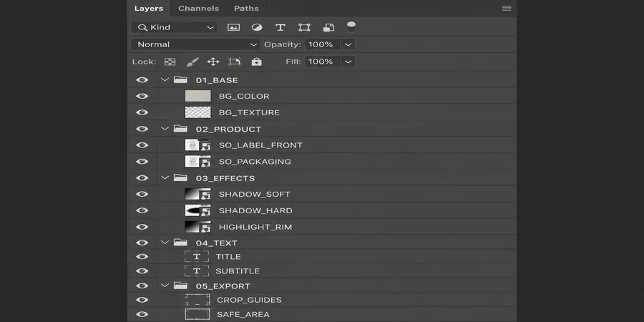Select SO_LABEL_FRONT smart object thumbnail
Image resolution: width=644 pixels, height=322 pixels.
pos(198,145)
